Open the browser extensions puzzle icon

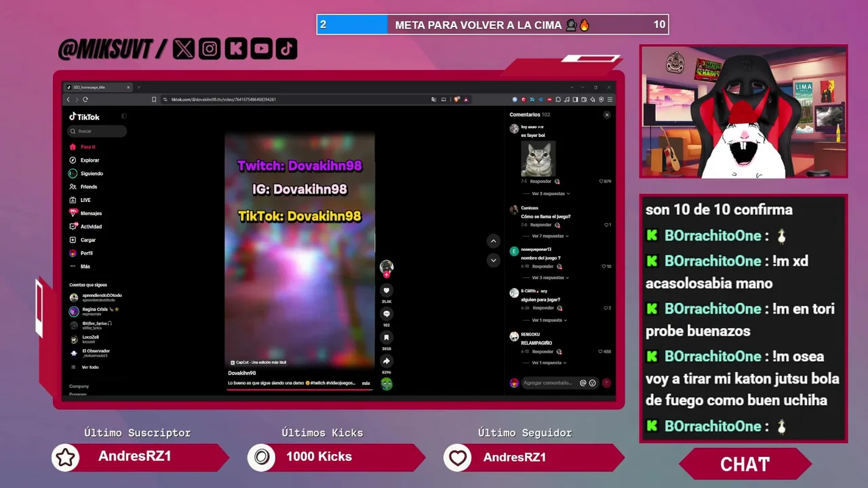click(x=558, y=100)
